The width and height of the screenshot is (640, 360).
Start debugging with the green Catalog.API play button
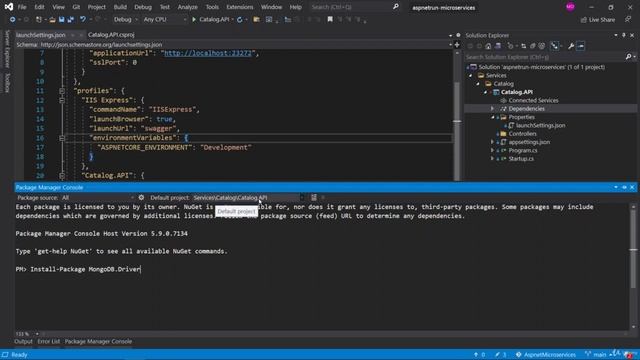point(194,19)
